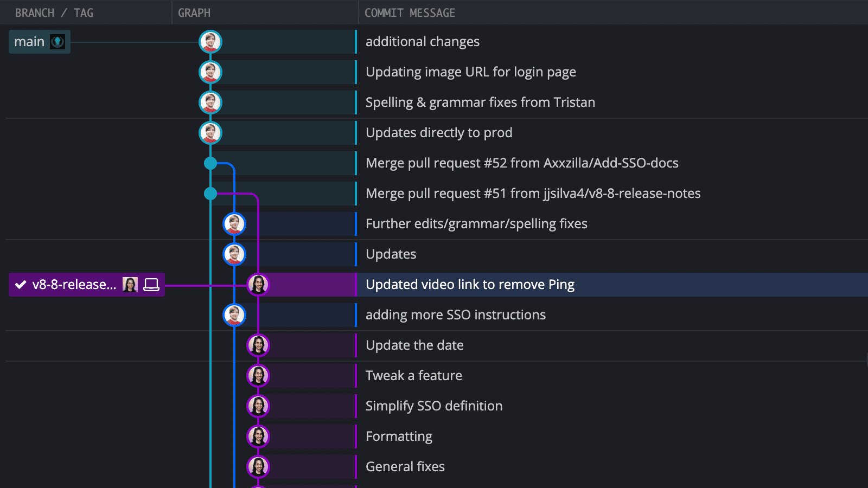868x488 pixels.
Task: Open the 'Updates' commit message row
Action: coord(391,254)
